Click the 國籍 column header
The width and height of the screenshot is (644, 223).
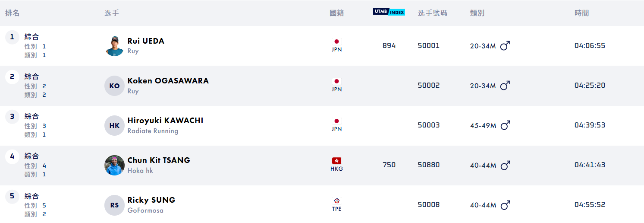336,13
